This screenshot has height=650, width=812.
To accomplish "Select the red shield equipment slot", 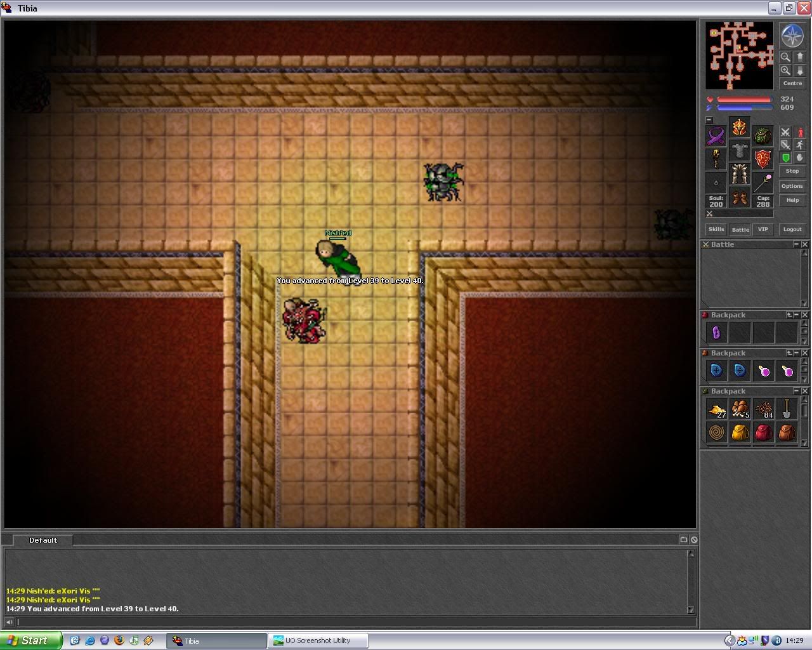I will pos(763,159).
